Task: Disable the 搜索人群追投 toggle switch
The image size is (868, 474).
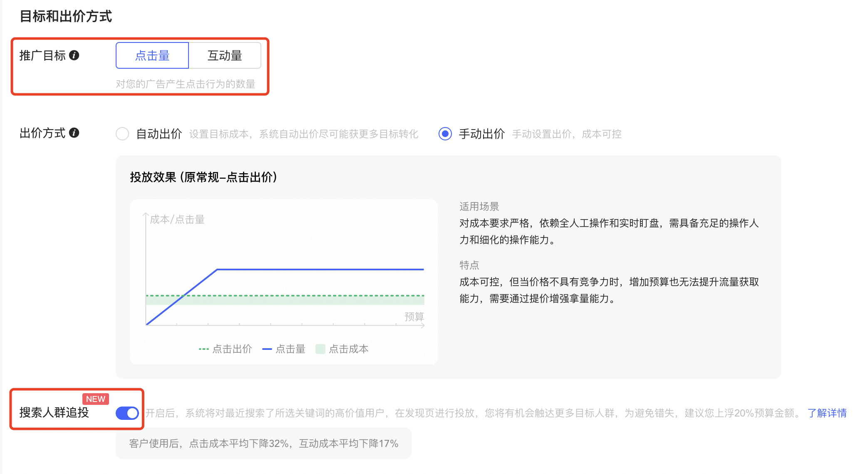Action: point(127,413)
